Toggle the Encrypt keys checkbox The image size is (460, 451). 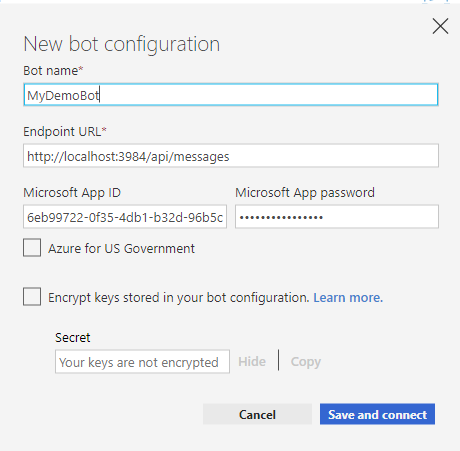[x=32, y=296]
